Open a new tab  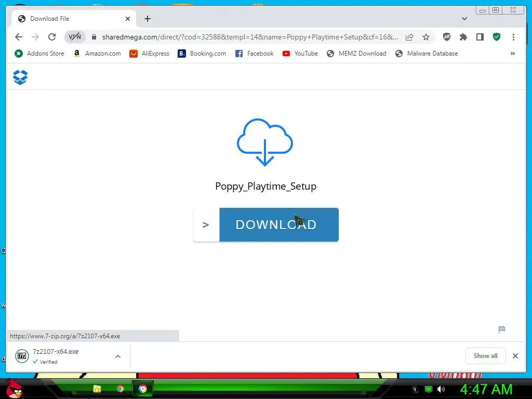tap(147, 19)
